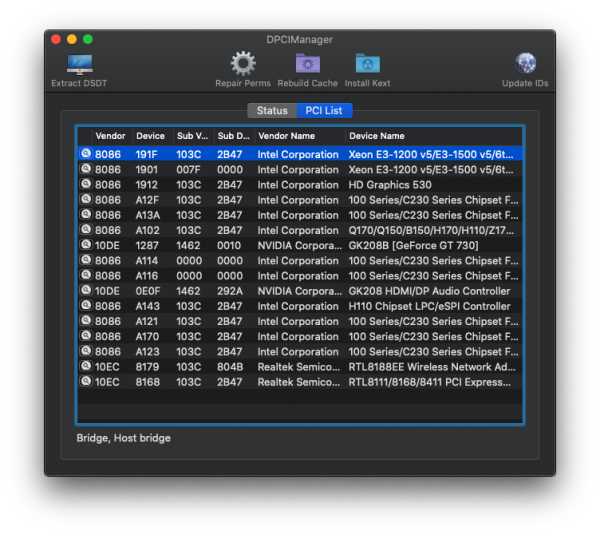Select the Q170/Q150/B150/H170 chipset row
The width and height of the screenshot is (600, 535).
click(432, 230)
